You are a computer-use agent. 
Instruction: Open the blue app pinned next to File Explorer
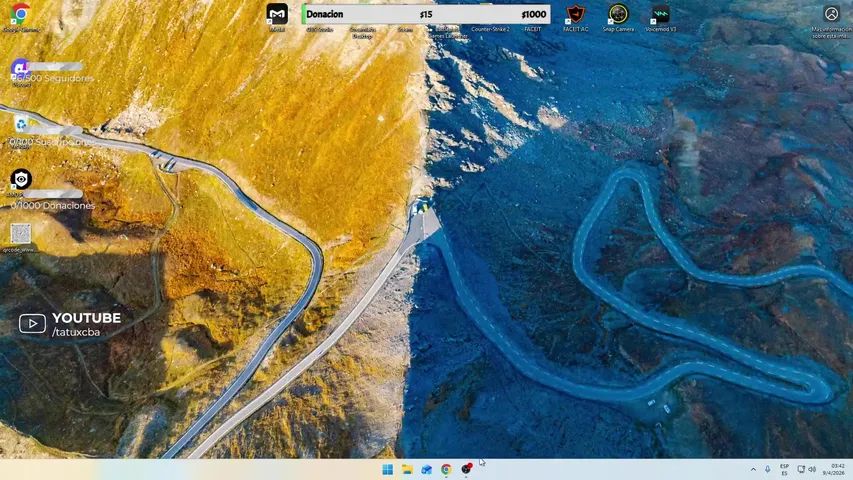coord(426,469)
